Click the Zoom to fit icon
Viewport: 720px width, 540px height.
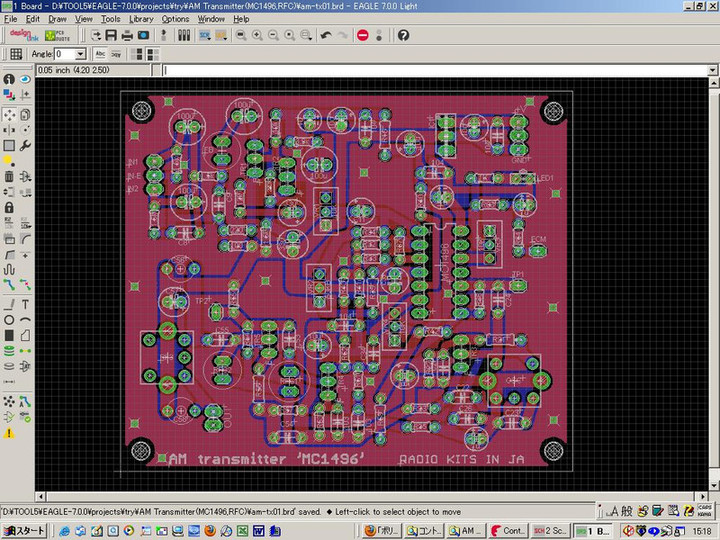(x=241, y=35)
